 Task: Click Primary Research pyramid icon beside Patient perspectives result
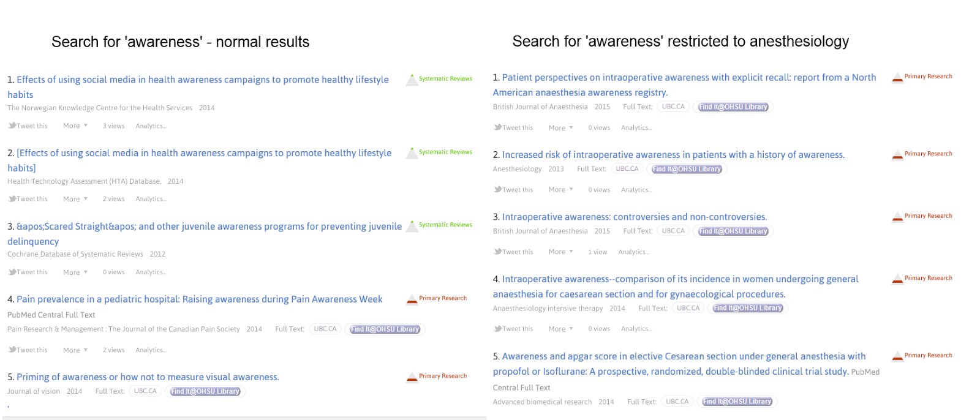tap(897, 77)
